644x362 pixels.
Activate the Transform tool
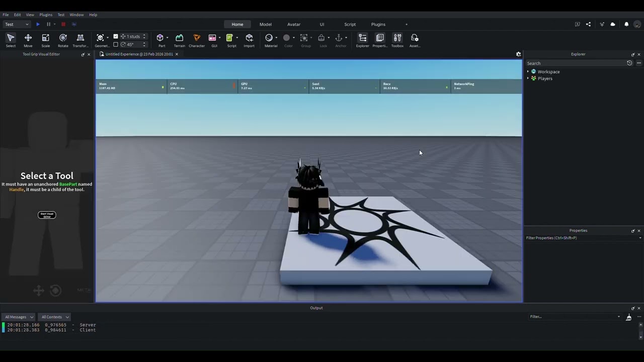[x=80, y=40]
